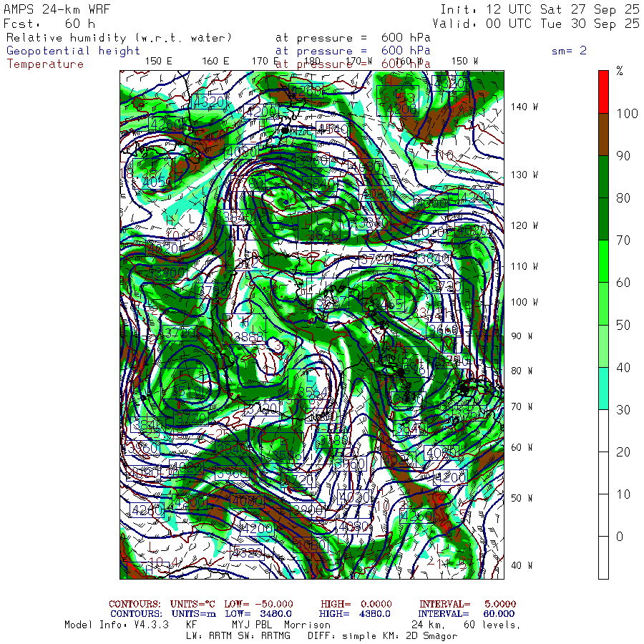Click the colorbar '80' tick label
Viewport: 644px width, 644px height.
[623, 198]
